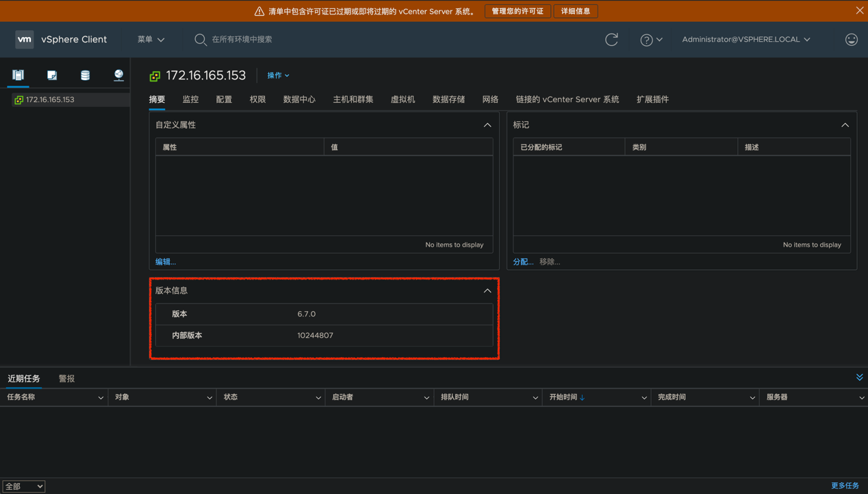Switch to the 监控 tab

(x=190, y=99)
